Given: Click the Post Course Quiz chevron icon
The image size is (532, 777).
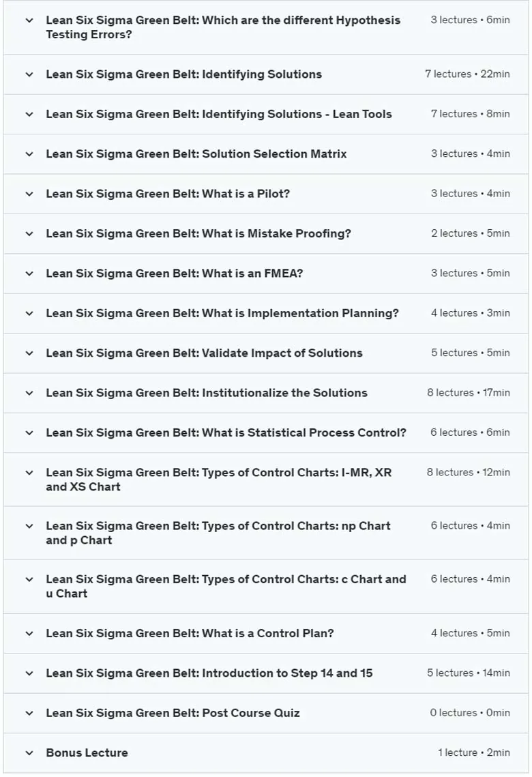Looking at the screenshot, I should click(x=29, y=713).
